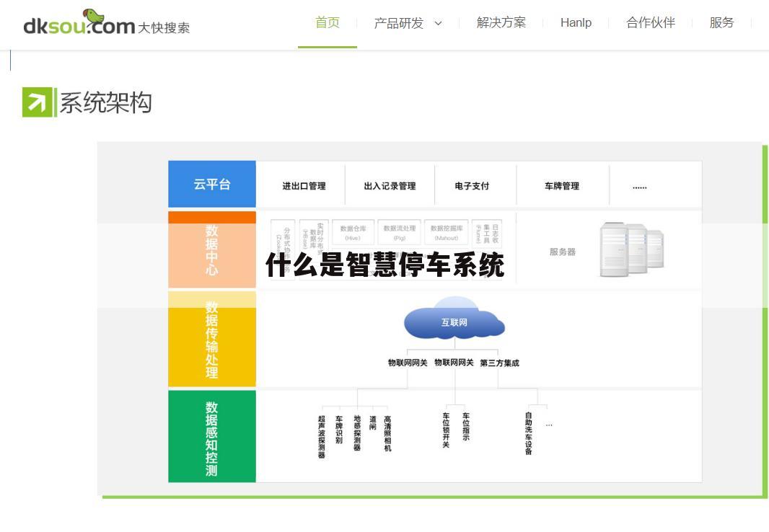This screenshot has width=769, height=532.
Task: Click the 车位锁开关 vertical label
Action: tap(446, 430)
